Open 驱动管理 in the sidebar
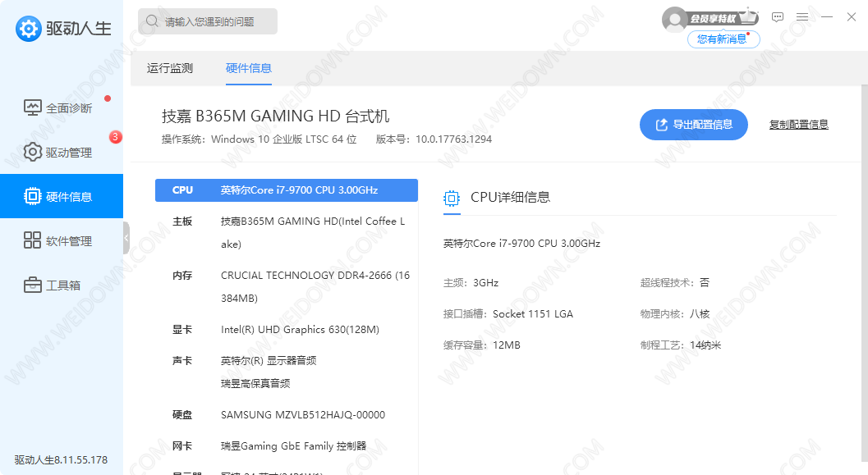 tap(62, 152)
